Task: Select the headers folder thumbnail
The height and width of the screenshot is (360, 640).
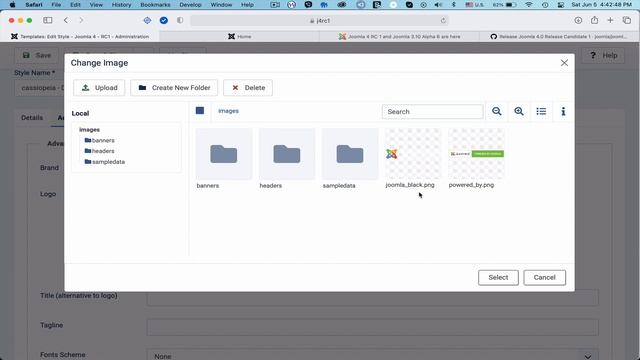Action: [287, 154]
